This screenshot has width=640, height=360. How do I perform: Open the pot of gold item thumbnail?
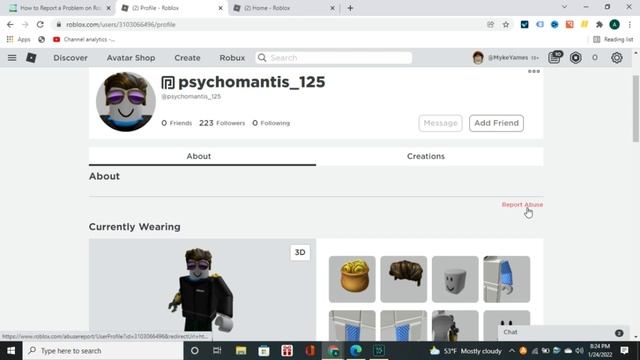click(352, 279)
